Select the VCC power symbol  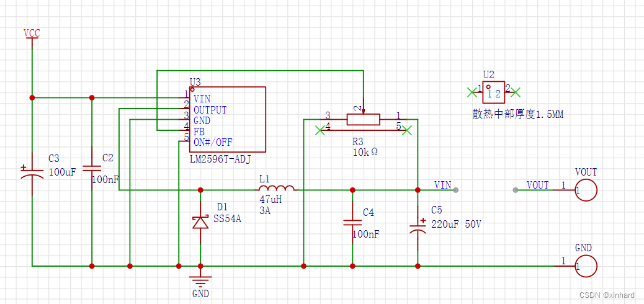(x=32, y=37)
